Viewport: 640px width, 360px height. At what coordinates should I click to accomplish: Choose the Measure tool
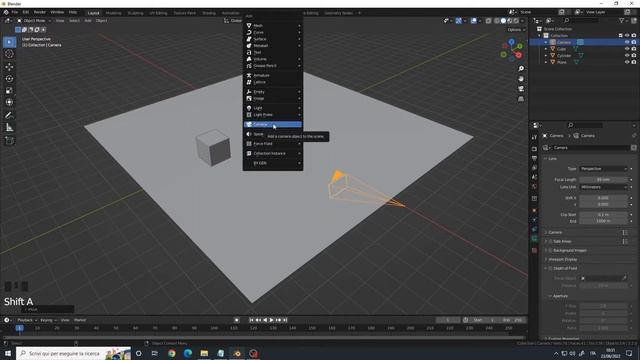point(9,127)
